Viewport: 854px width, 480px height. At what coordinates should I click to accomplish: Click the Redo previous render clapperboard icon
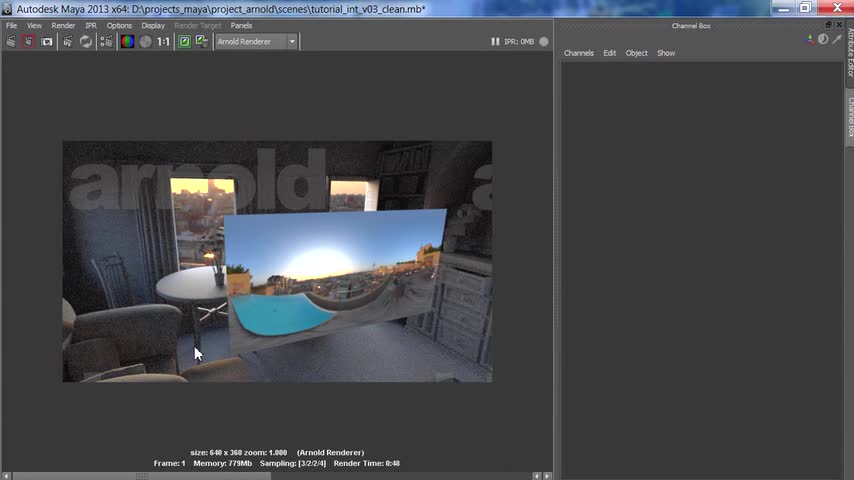pyautogui.click(x=11, y=41)
